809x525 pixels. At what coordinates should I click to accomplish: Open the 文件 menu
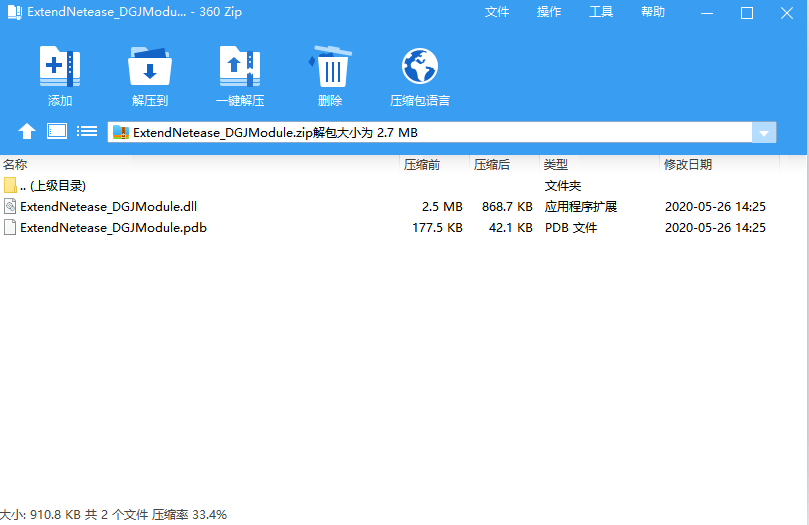click(x=497, y=12)
